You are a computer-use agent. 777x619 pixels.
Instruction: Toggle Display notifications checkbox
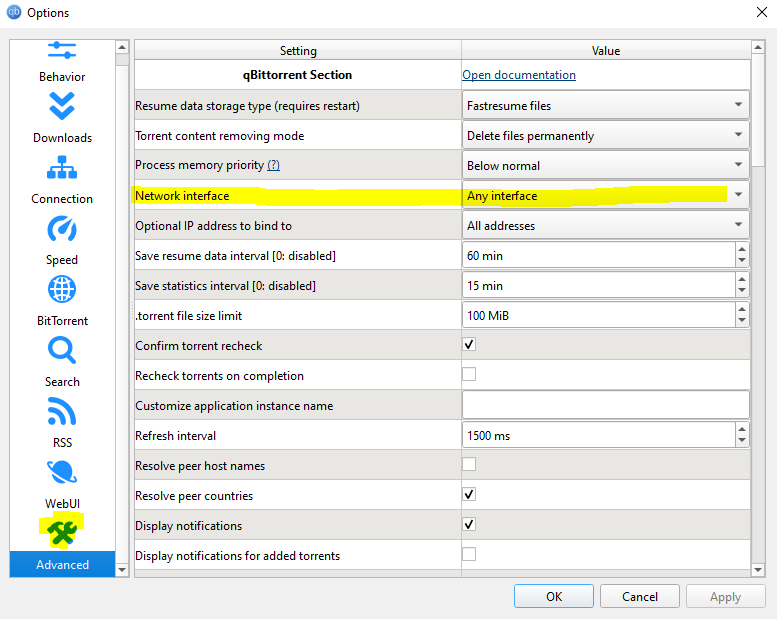point(469,524)
